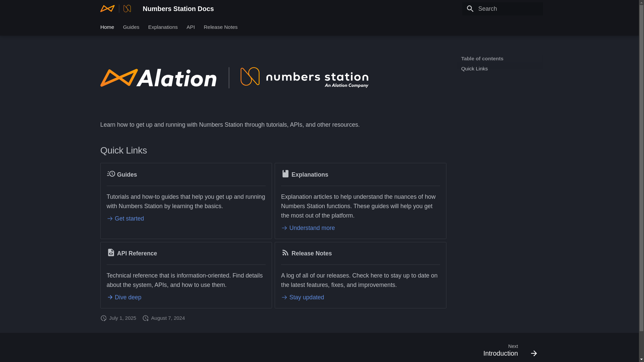This screenshot has height=362, width=644.
Task: Jump to Quick Links in table of contents
Action: pos(474,69)
